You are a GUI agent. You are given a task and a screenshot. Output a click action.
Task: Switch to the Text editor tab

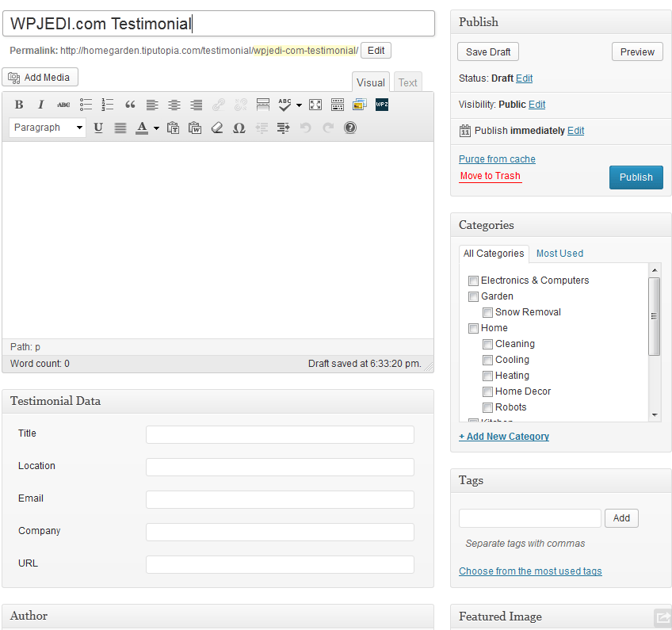click(407, 82)
